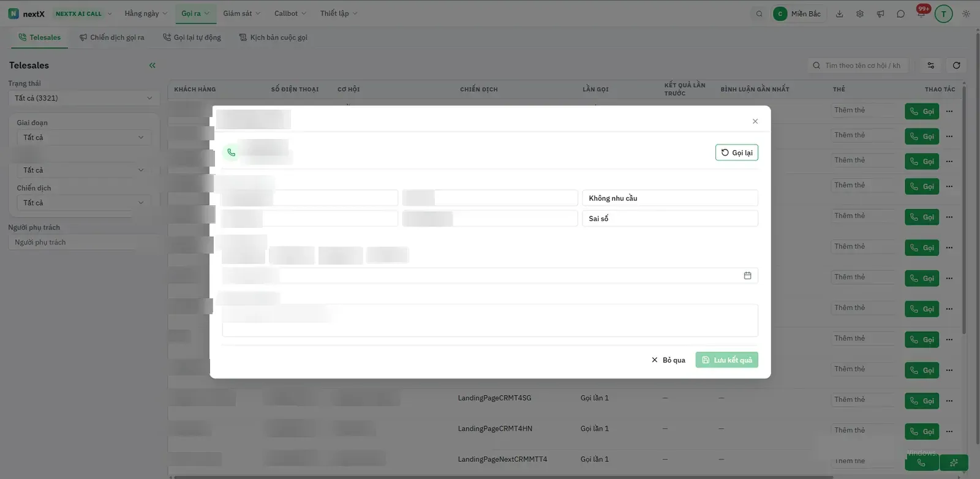Open the table filter settings icon
This screenshot has width=980, height=479.
click(x=931, y=66)
